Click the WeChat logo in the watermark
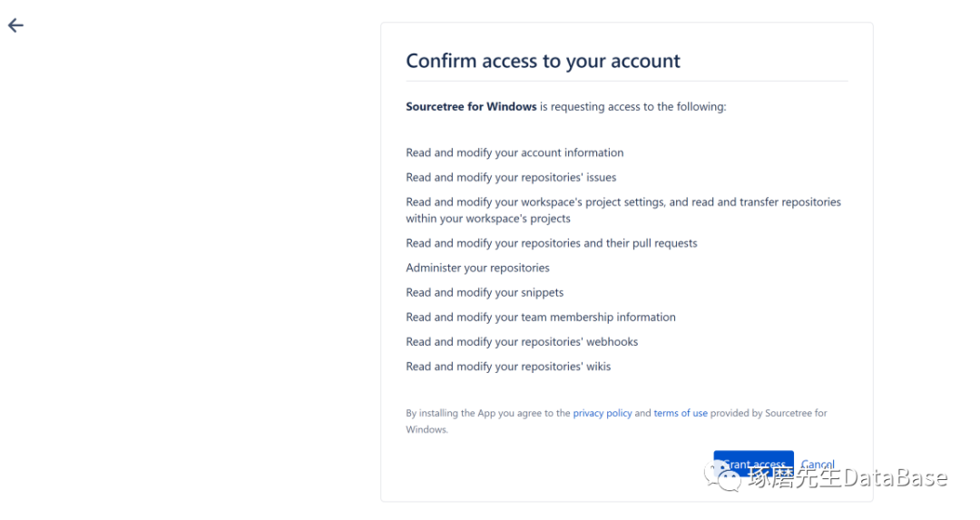The height and width of the screenshot is (520, 980). click(729, 478)
